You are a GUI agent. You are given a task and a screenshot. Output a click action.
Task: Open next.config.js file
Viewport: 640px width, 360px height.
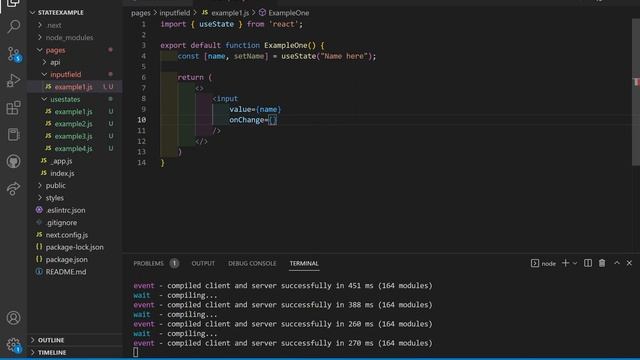(x=75, y=235)
